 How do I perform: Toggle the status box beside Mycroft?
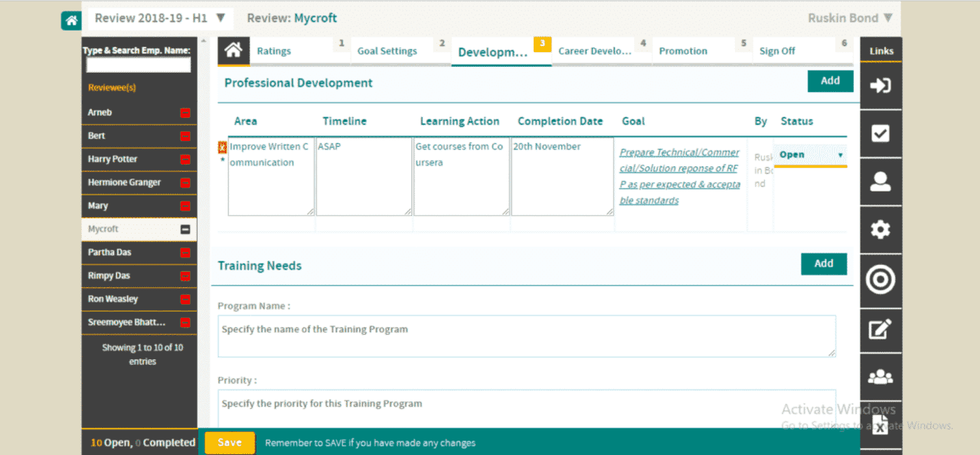click(185, 229)
